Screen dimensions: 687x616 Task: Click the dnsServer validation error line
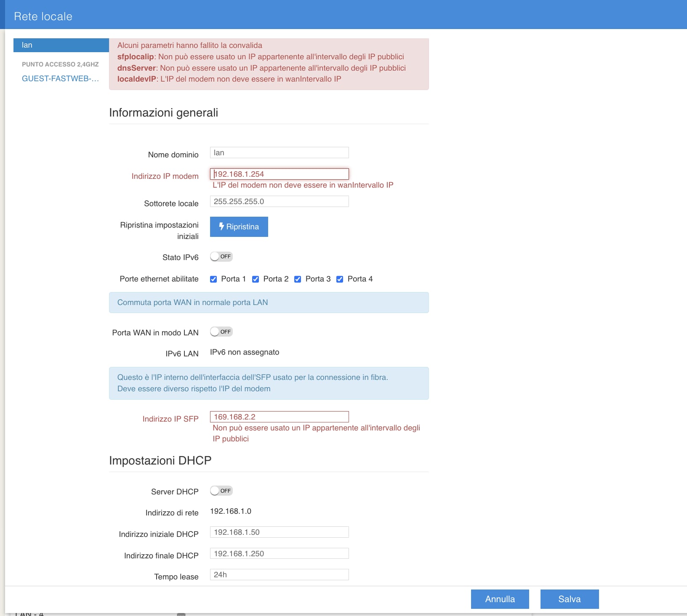[261, 68]
